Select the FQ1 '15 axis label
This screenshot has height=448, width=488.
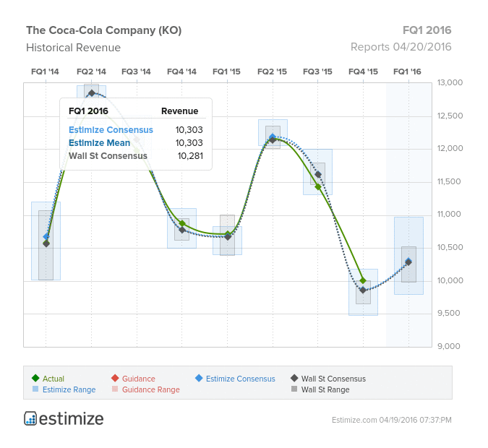(226, 72)
